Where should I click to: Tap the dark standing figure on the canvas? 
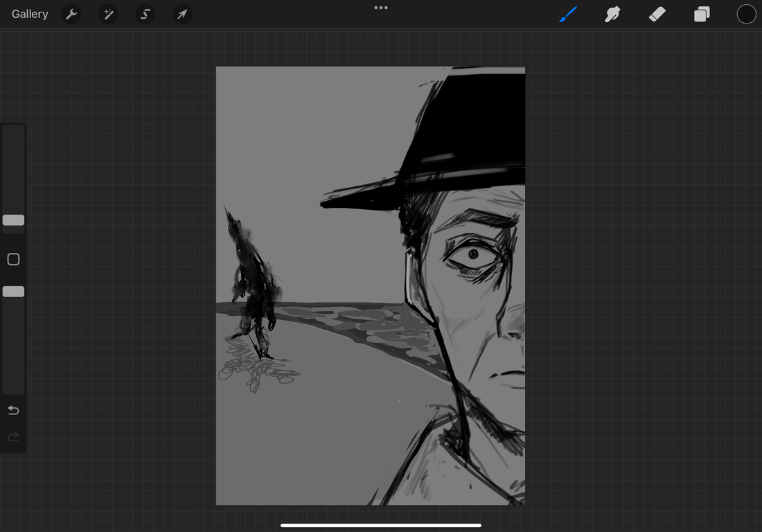click(x=253, y=284)
